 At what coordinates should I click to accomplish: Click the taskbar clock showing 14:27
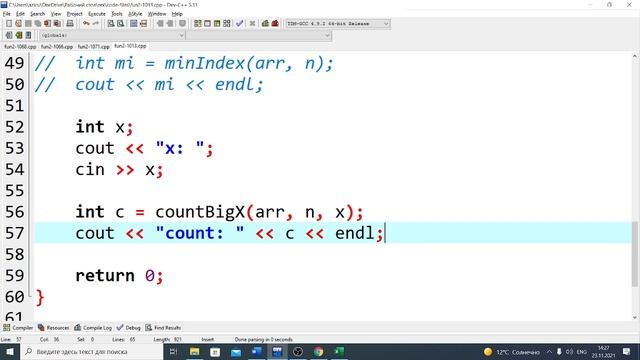click(604, 352)
